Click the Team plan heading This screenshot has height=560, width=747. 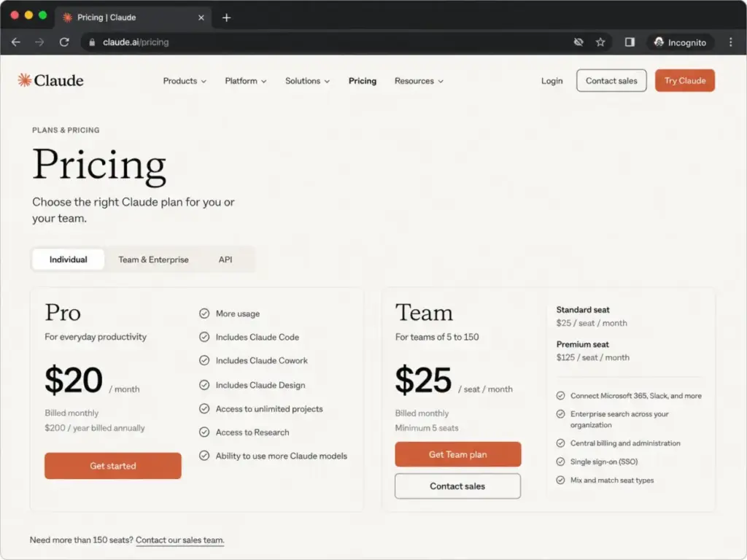[x=424, y=313]
